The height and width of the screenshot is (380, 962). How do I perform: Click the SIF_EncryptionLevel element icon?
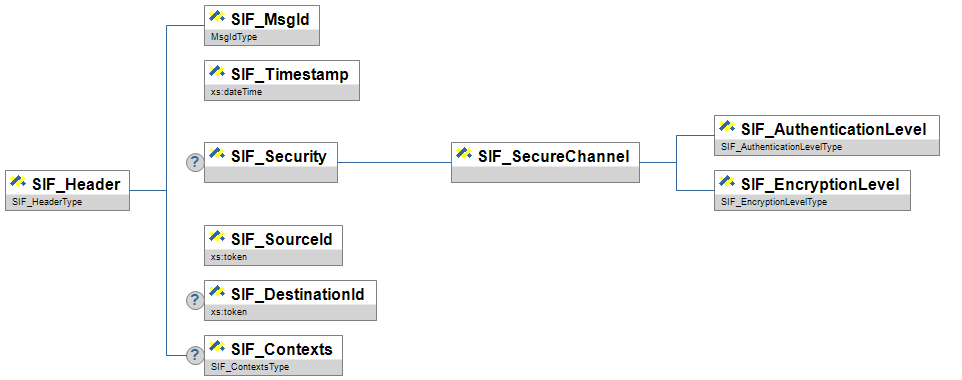pos(727,182)
